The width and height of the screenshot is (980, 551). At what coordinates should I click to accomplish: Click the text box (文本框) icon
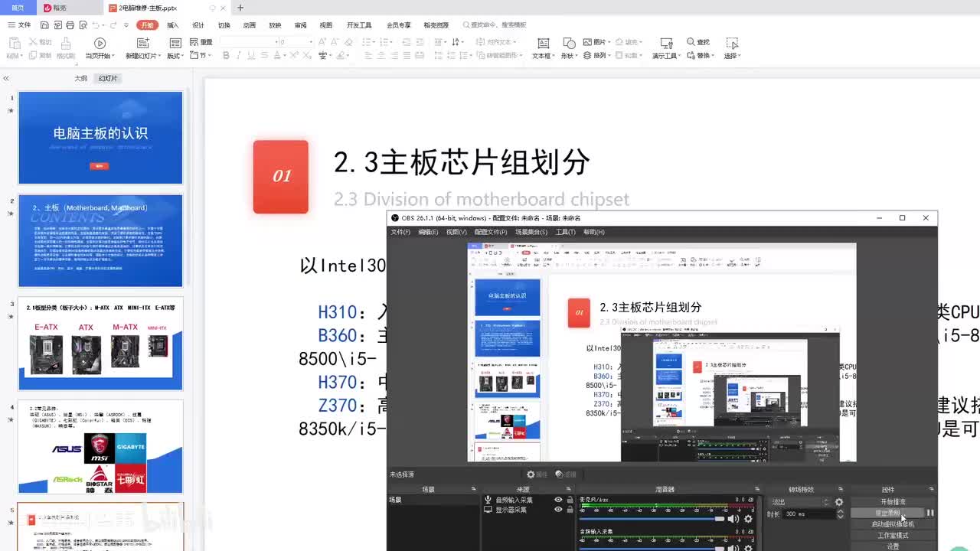click(543, 44)
